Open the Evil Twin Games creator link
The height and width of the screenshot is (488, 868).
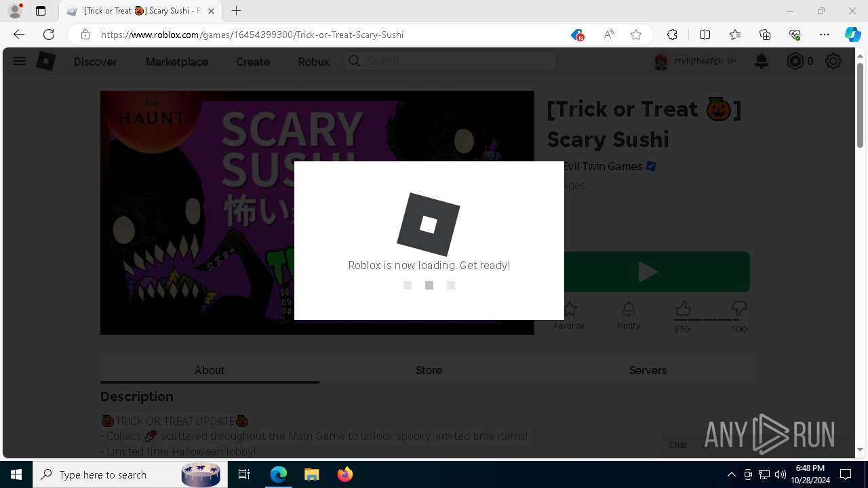pos(602,166)
